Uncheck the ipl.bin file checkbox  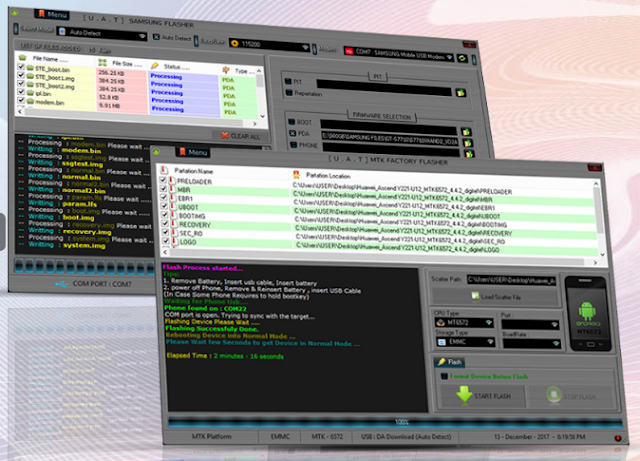[x=21, y=92]
